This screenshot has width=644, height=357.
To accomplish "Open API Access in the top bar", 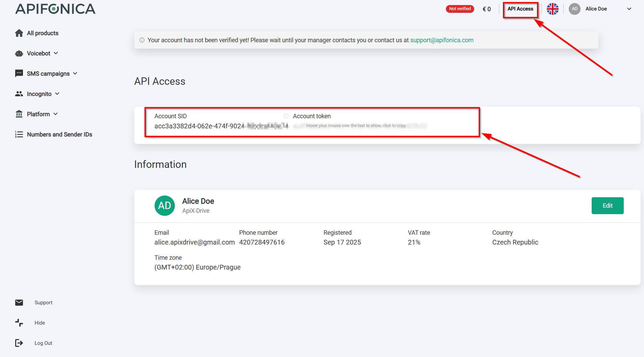I will coord(520,9).
